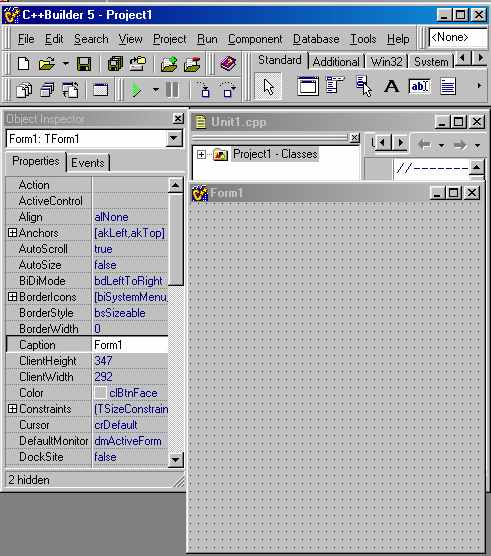The height and width of the screenshot is (556, 491).
Task: Open the Form1: TForm1 object dropdown
Action: pos(174,138)
